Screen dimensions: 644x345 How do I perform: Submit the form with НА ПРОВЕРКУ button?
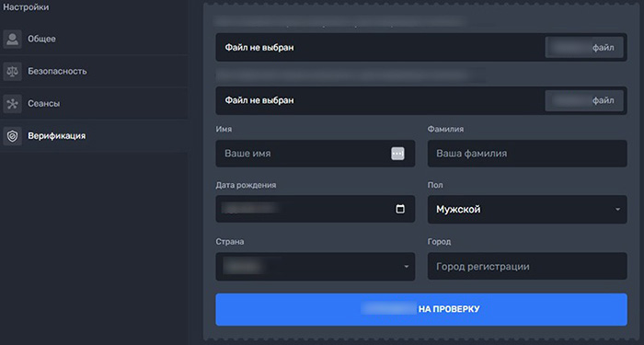click(x=421, y=309)
